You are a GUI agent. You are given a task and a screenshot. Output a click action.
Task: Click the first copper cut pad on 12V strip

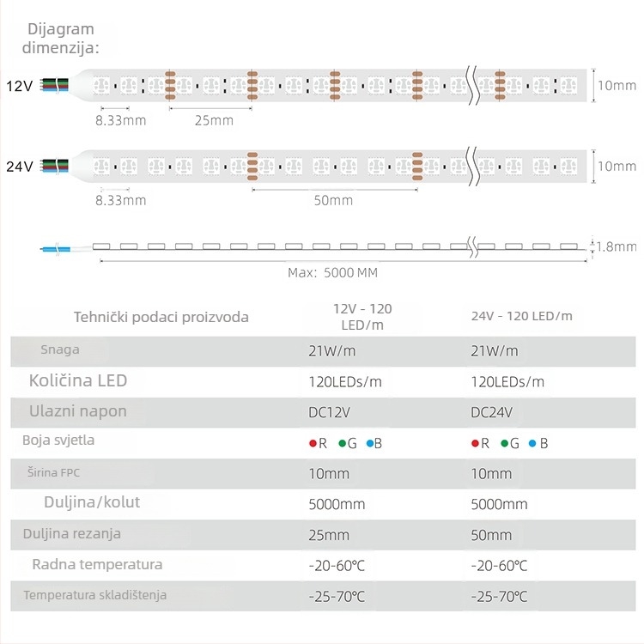tap(170, 85)
